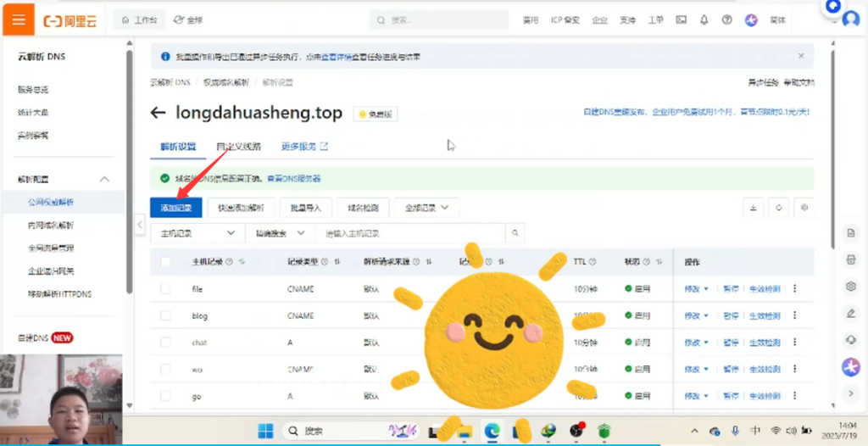Open the 工作台 workbench button

coord(140,20)
